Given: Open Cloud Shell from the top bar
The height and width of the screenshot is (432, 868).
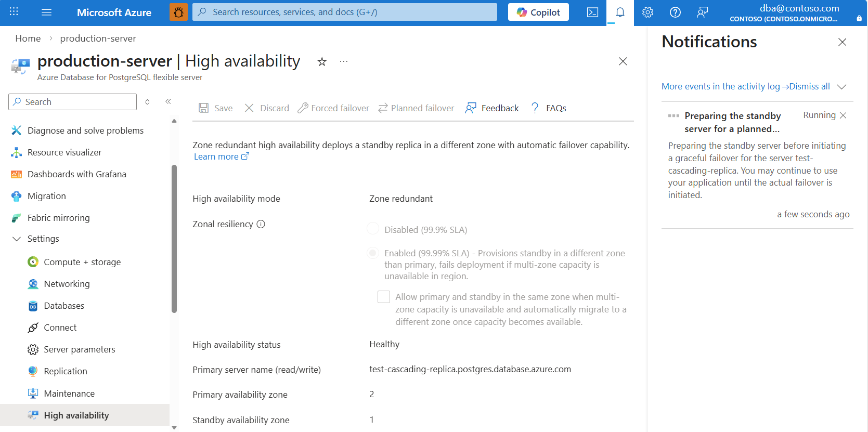Looking at the screenshot, I should (592, 12).
